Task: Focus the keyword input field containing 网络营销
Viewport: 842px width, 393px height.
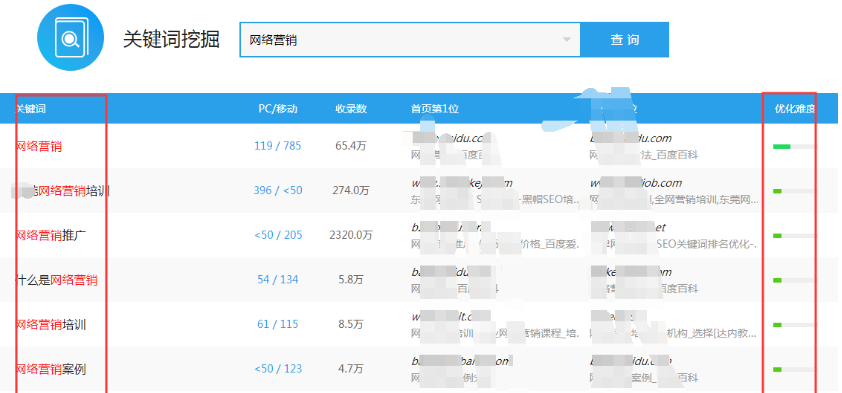Action: [410, 40]
